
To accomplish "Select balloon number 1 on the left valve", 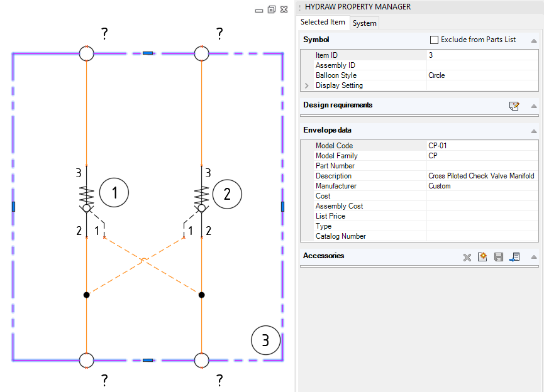I will point(114,193).
